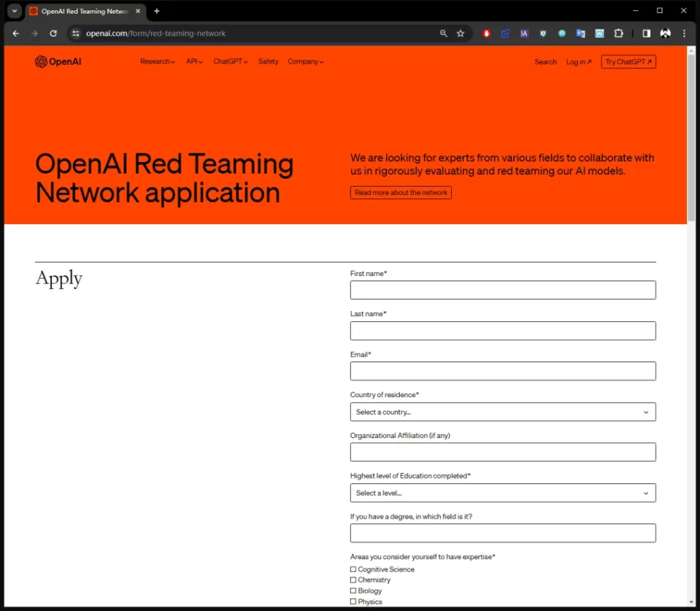Click Read more about the network
This screenshot has height=611, width=700.
[401, 193]
